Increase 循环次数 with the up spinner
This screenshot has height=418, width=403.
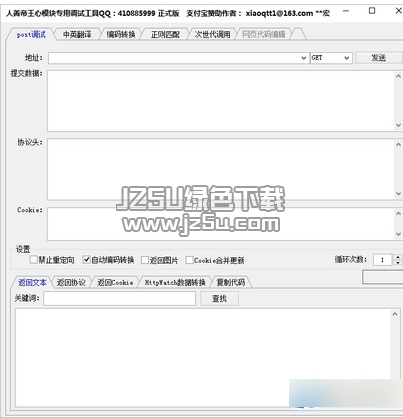pyautogui.click(x=398, y=257)
